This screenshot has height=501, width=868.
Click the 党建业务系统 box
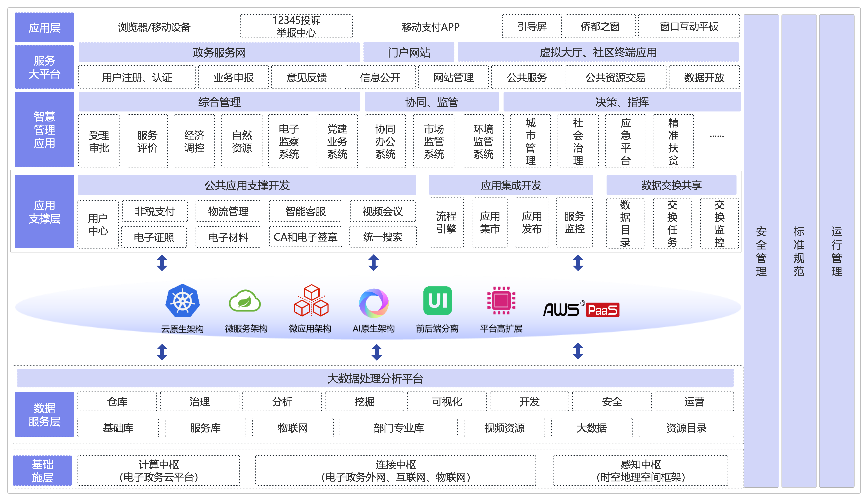tap(337, 141)
